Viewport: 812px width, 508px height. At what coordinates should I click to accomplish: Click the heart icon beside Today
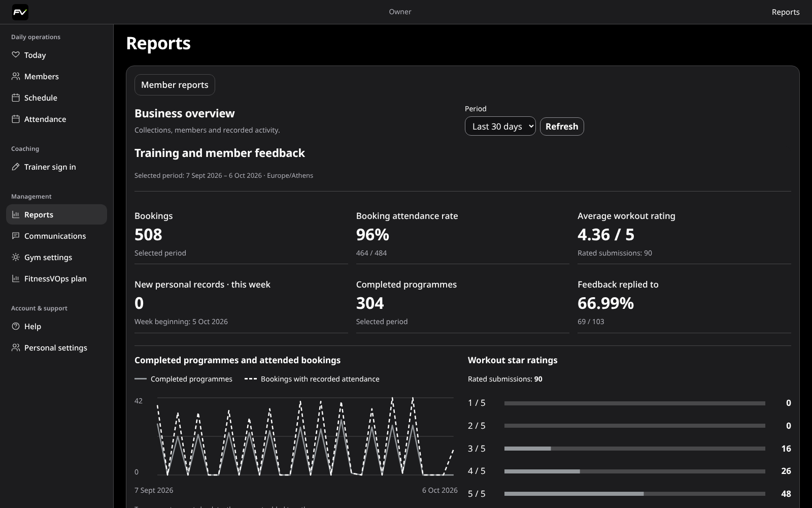[x=16, y=55]
